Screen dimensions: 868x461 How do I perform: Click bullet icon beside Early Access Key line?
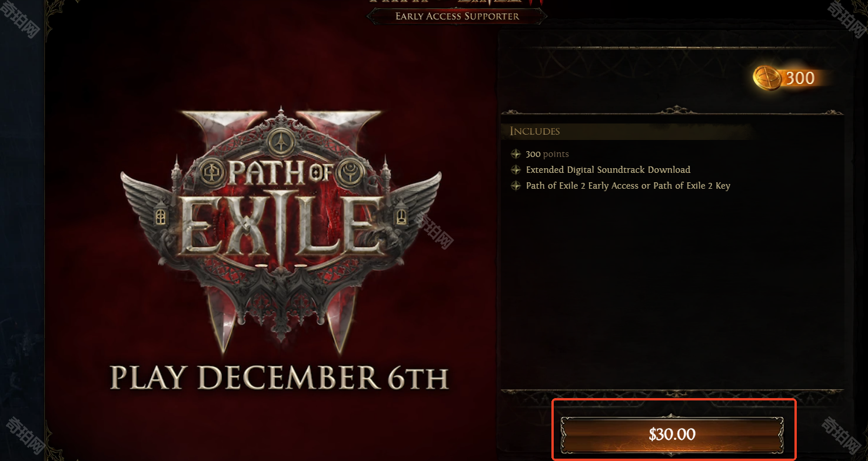(x=516, y=186)
